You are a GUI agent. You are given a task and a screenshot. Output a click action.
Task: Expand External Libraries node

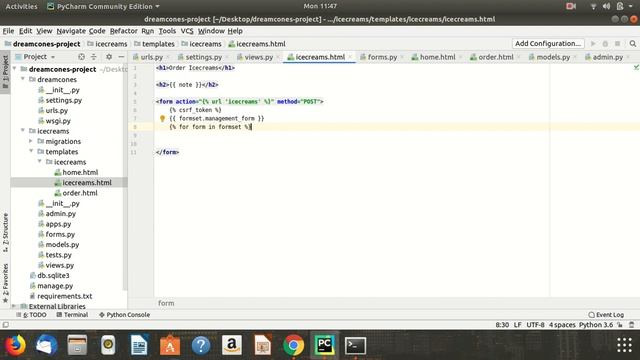14,306
